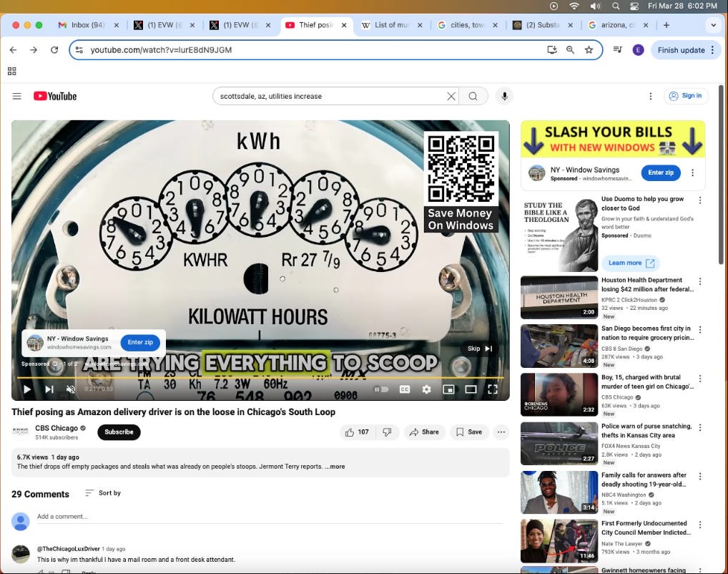
Task: Open options for Police warn purse snatching video
Action: (699, 427)
